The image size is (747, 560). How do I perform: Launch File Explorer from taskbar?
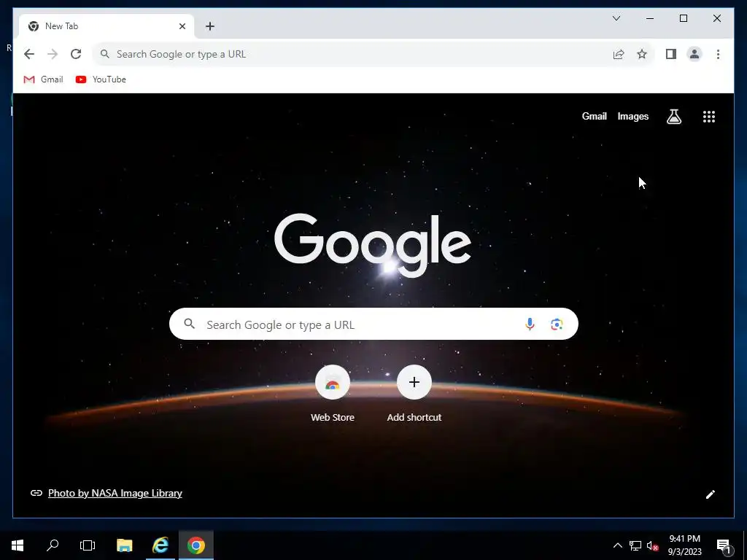click(124, 545)
